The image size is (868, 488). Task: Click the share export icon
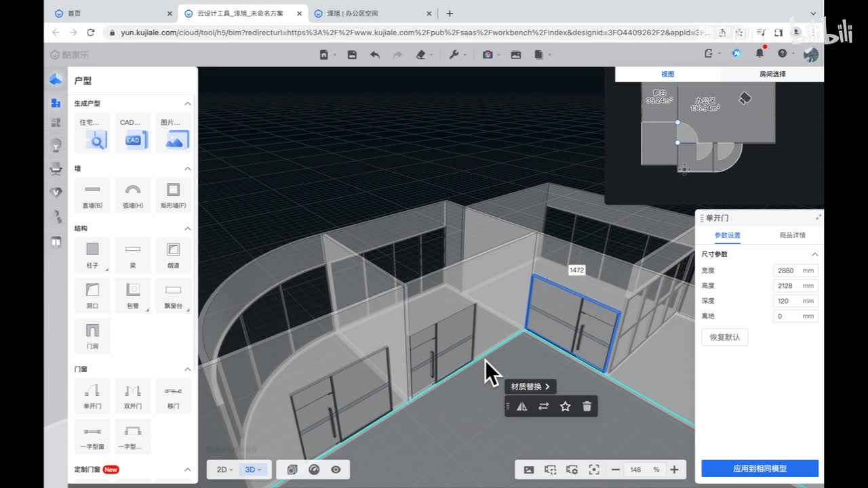tap(709, 54)
